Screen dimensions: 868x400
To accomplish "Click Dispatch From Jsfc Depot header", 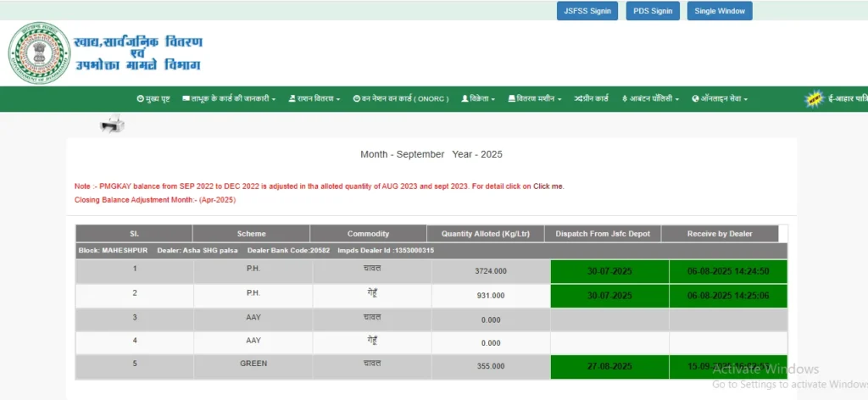I will pyautogui.click(x=603, y=233).
